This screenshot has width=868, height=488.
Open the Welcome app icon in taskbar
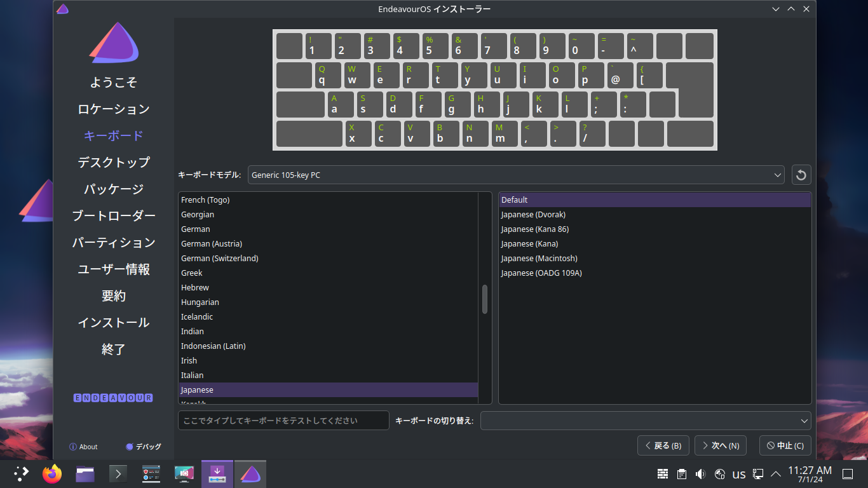pyautogui.click(x=151, y=473)
